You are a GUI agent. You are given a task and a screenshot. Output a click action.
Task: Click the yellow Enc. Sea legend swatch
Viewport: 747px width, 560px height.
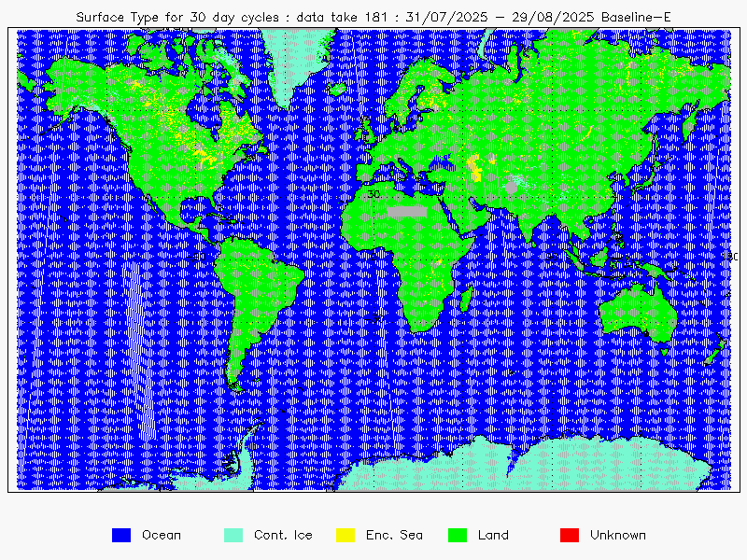[x=344, y=535]
